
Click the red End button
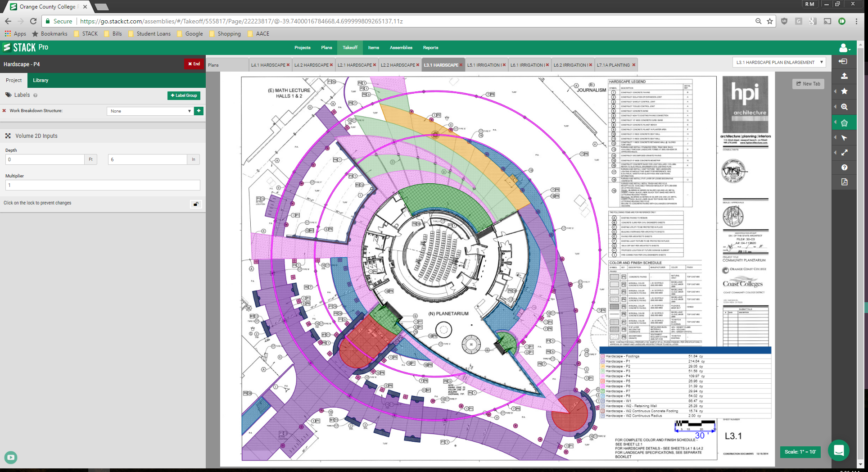(x=194, y=64)
